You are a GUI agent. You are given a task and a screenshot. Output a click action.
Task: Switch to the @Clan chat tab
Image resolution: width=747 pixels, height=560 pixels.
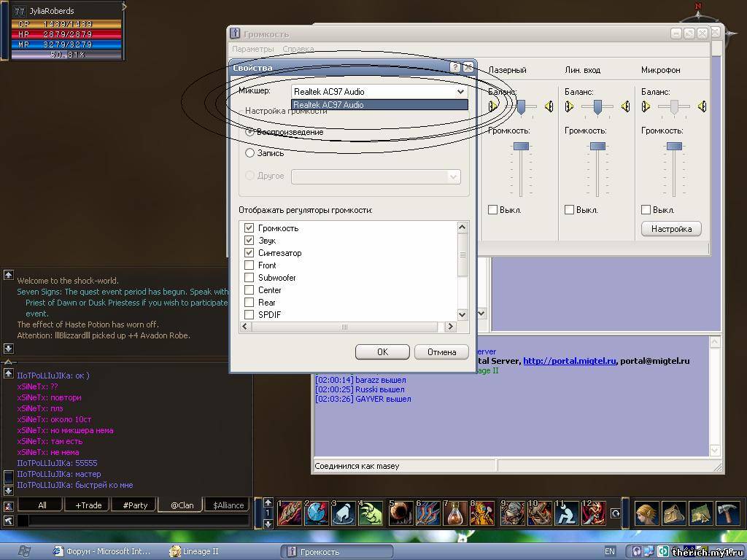coord(182,505)
